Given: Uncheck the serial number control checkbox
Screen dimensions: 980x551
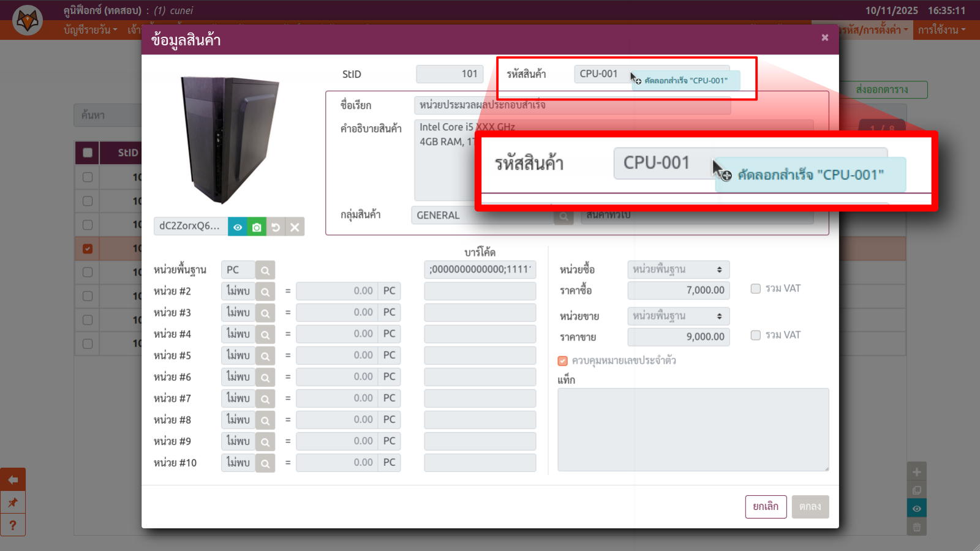Looking at the screenshot, I should pyautogui.click(x=562, y=361).
